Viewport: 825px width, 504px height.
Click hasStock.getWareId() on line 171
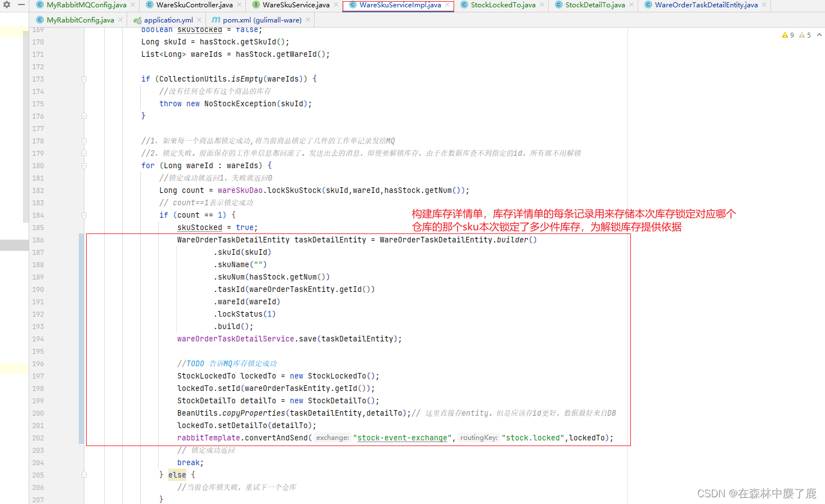281,55
